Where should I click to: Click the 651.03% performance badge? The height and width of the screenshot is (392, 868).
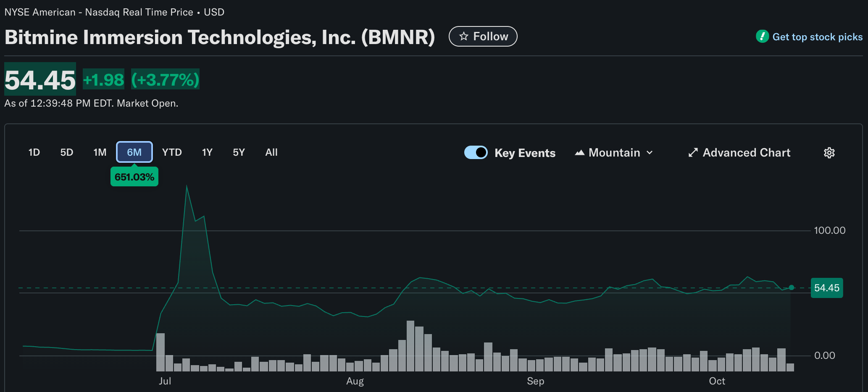134,177
